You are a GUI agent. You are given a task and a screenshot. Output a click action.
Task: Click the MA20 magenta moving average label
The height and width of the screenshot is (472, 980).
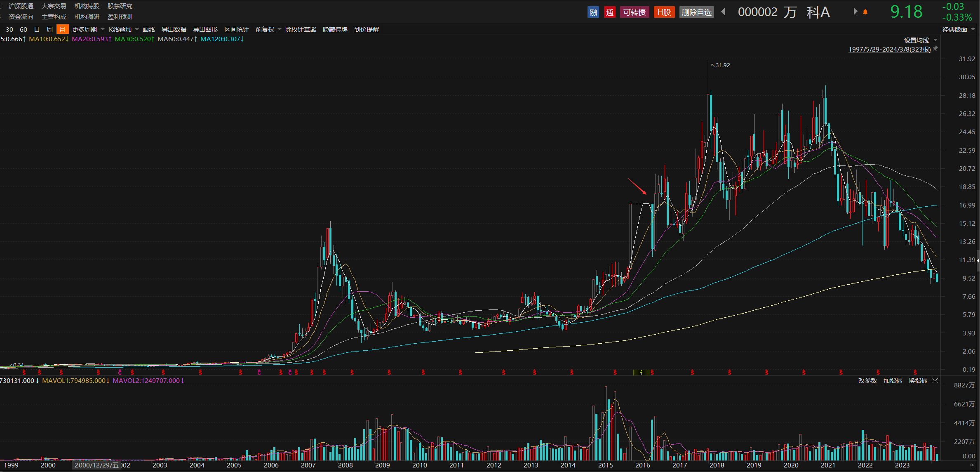click(x=91, y=39)
